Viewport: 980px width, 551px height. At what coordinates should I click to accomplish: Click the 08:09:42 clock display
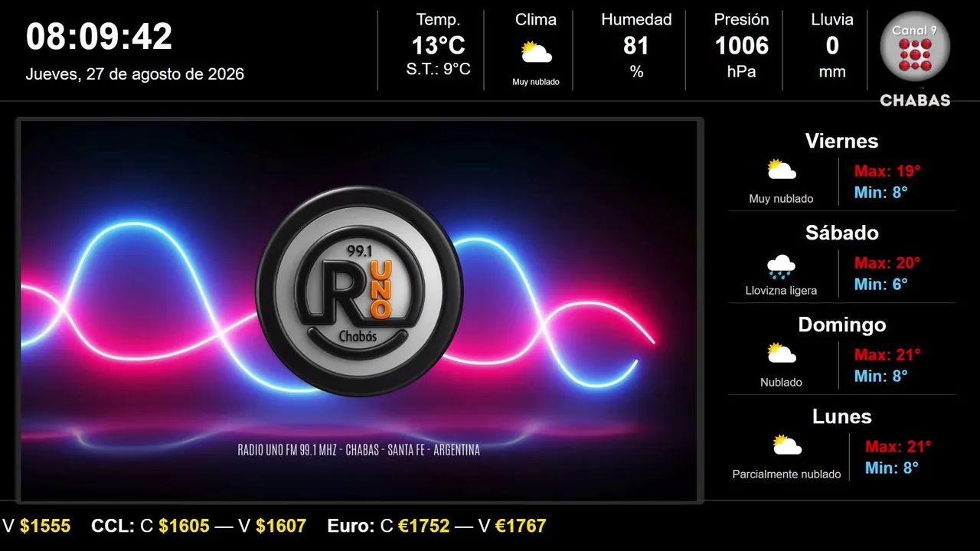100,36
